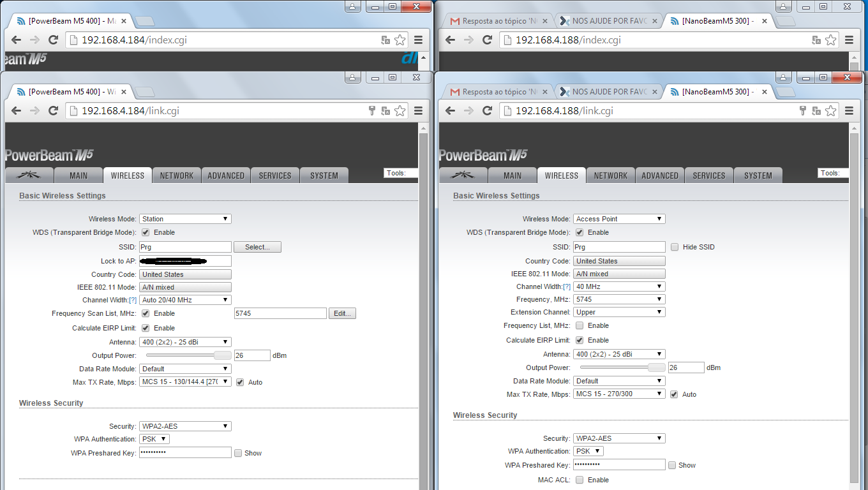Check Show preshared key on the Station page

pos(238,453)
